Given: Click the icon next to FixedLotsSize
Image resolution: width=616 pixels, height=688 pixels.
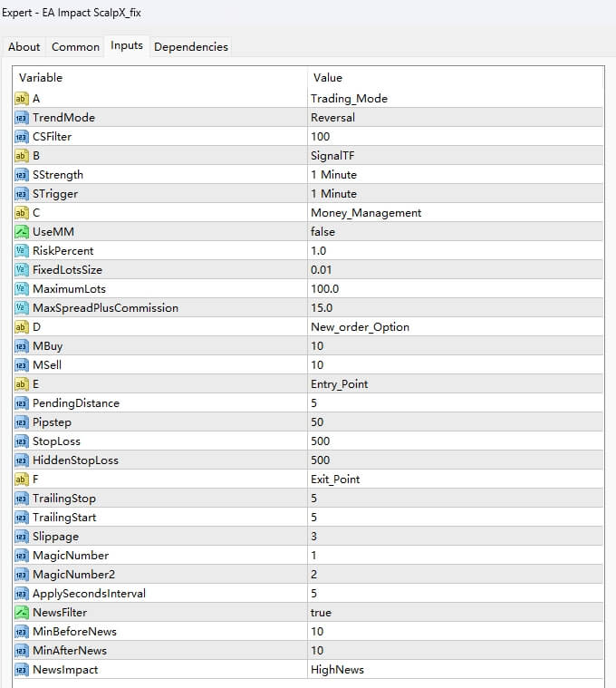Looking at the screenshot, I should pos(21,269).
